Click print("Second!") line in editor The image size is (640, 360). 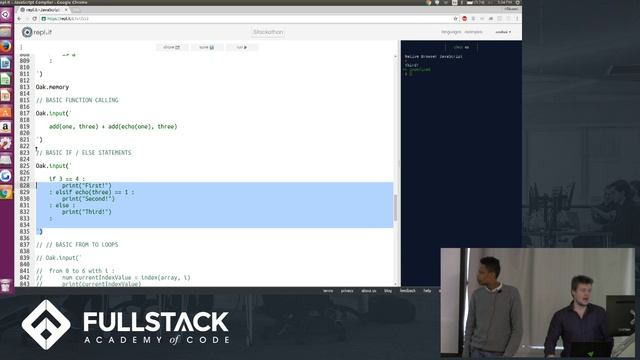pyautogui.click(x=88, y=199)
